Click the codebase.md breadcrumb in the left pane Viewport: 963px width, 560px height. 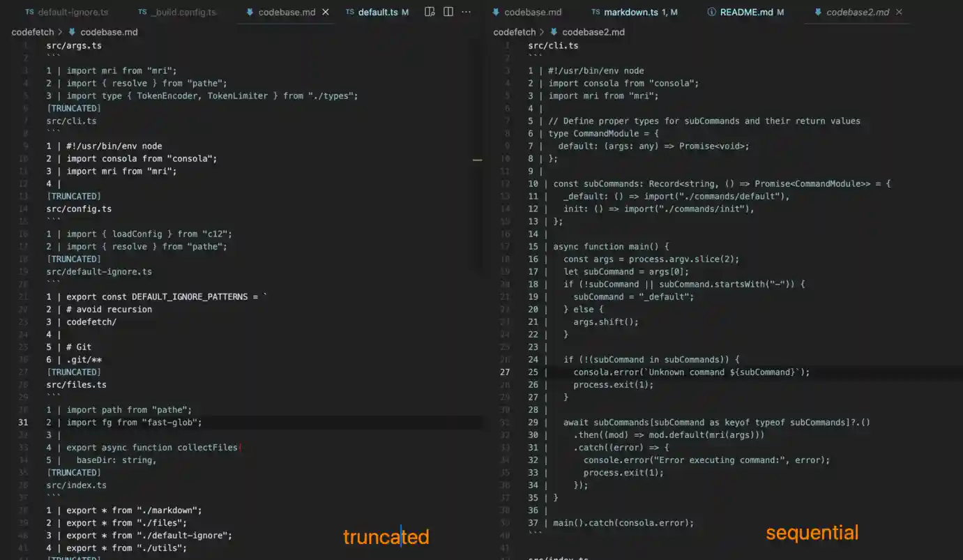pos(103,32)
